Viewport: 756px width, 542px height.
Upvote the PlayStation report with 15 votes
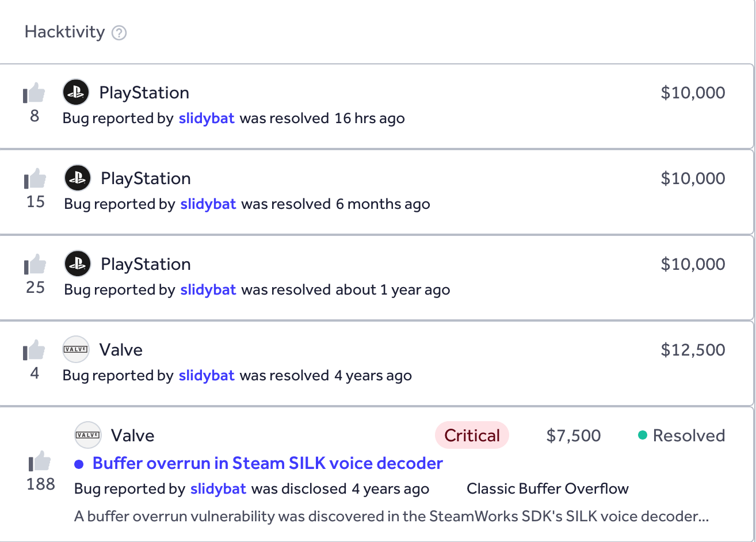pos(36,179)
